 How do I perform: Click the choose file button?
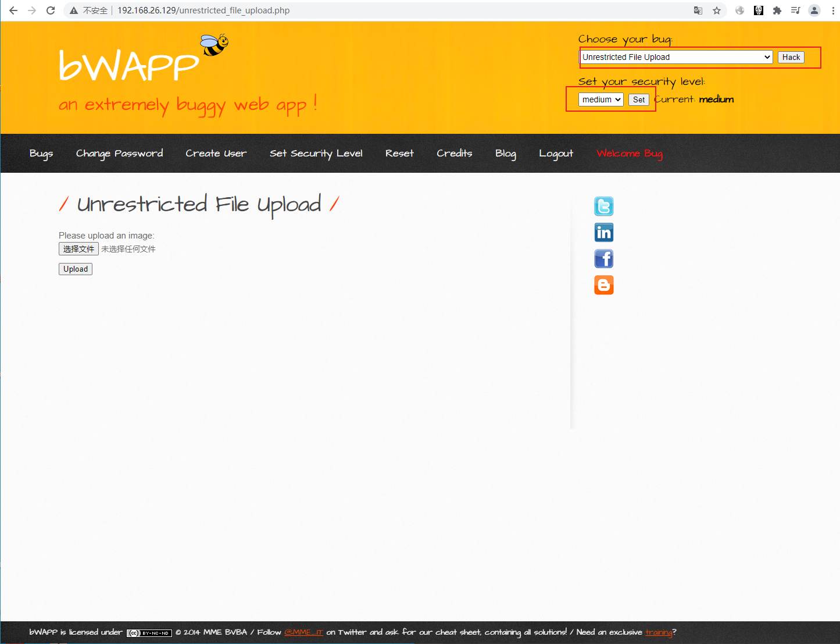coord(78,249)
